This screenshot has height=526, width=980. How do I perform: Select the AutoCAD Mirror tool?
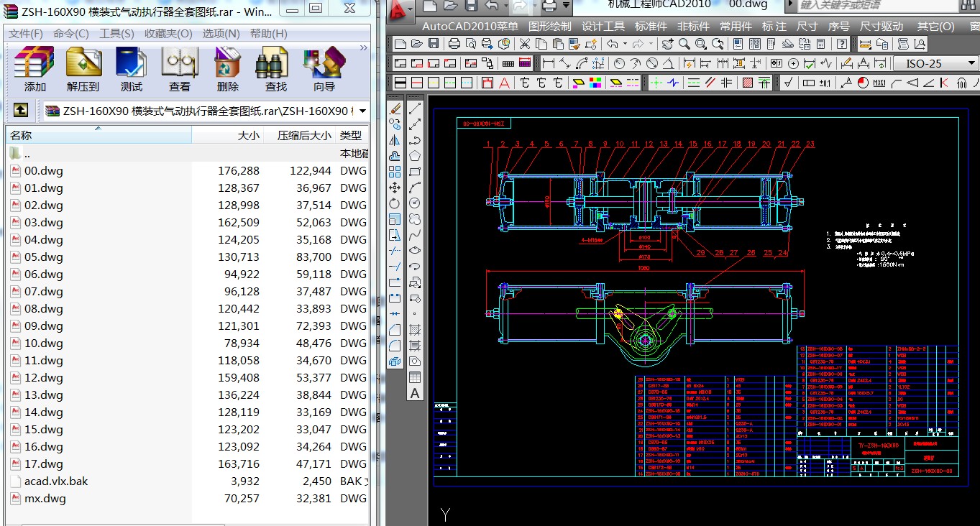[x=395, y=140]
